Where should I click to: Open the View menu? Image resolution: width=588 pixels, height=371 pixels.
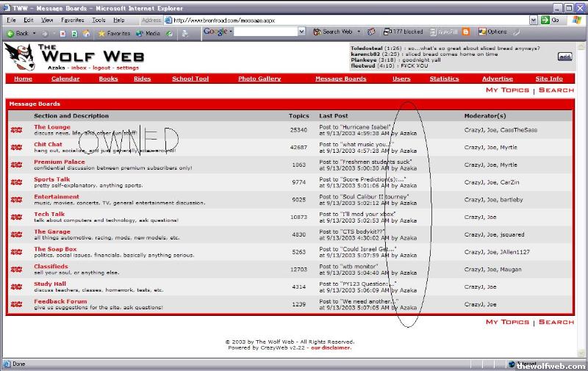click(x=47, y=21)
